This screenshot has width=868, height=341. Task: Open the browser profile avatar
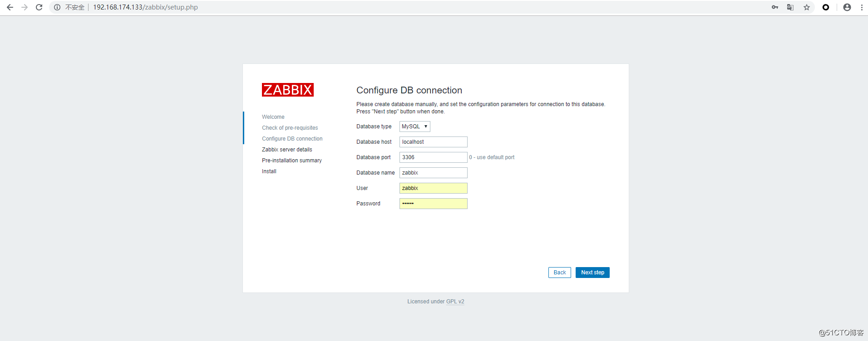click(847, 7)
